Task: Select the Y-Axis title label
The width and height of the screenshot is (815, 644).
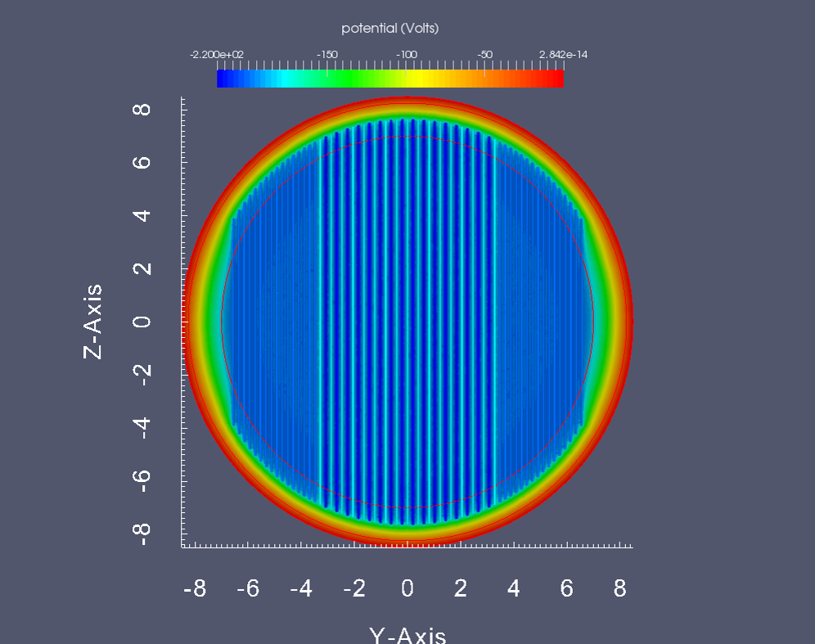Action: (x=407, y=636)
